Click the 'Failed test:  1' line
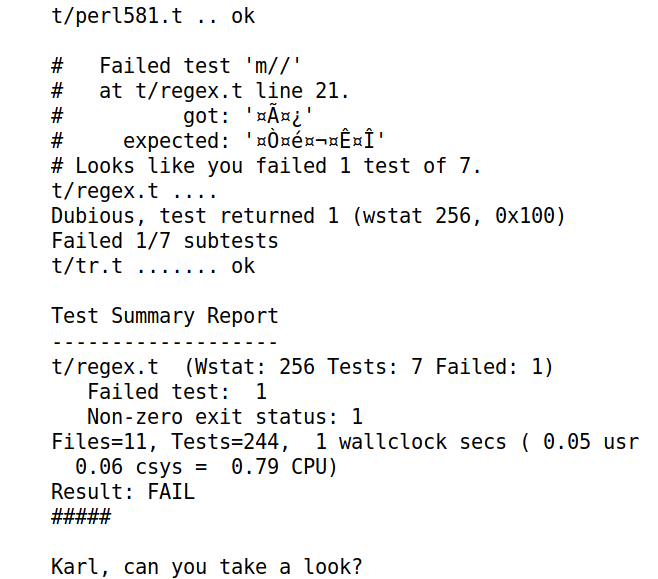658x579 pixels. click(x=177, y=392)
